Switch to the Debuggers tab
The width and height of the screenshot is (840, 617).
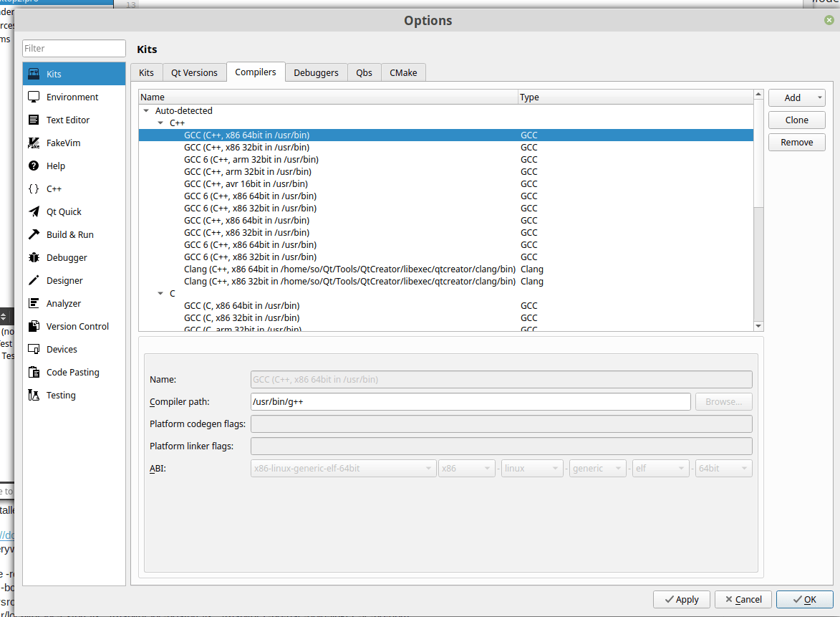click(x=316, y=73)
